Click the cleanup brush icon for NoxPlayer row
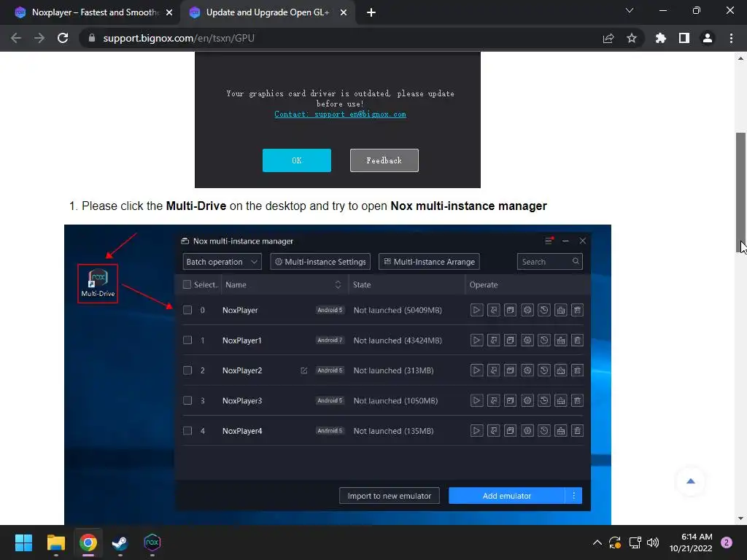The image size is (747, 560). (x=561, y=310)
